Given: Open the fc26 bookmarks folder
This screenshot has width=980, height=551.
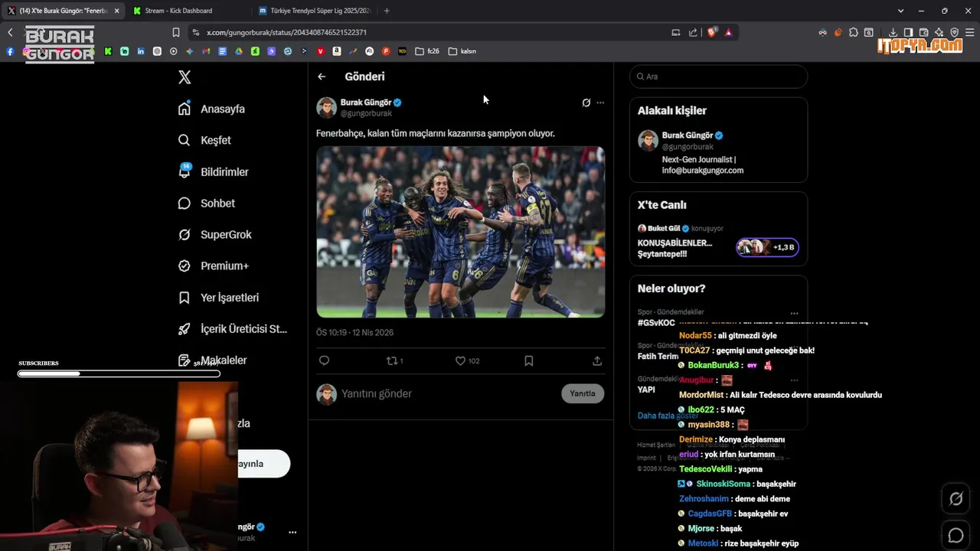Looking at the screenshot, I should click(427, 51).
